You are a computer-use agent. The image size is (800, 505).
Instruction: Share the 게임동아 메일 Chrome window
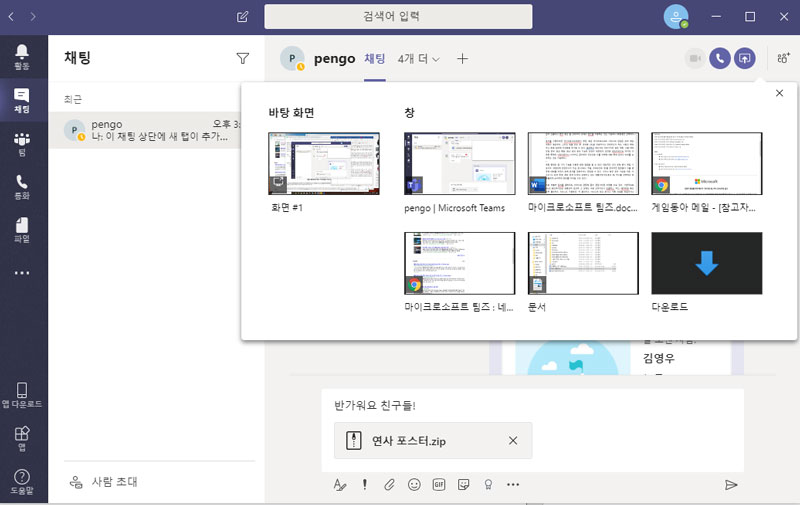point(707,164)
